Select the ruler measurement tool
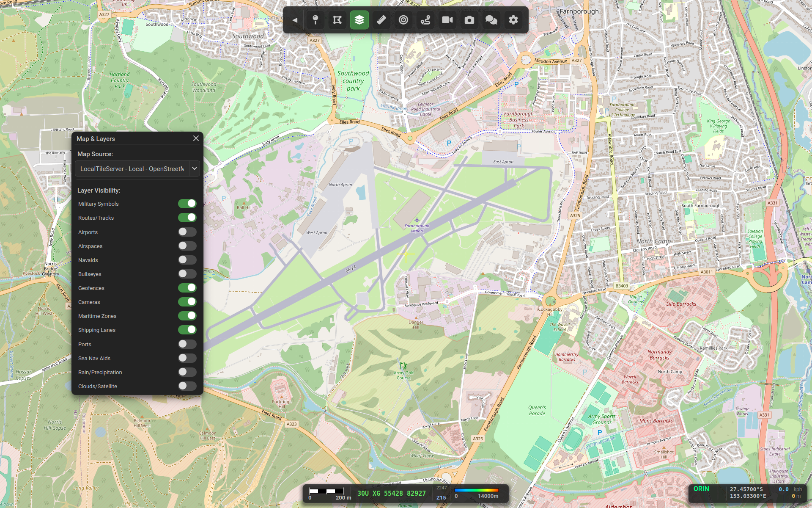Screen dimensions: 812x508 [381, 20]
